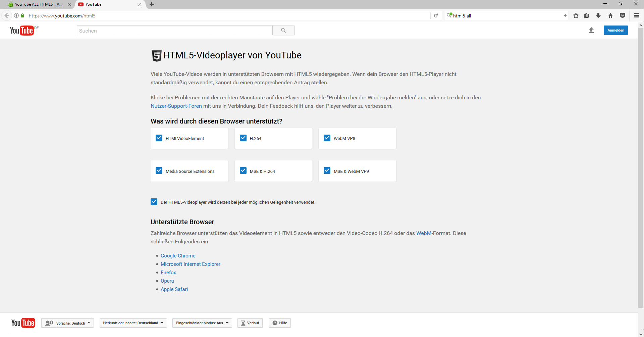Click the YouTube logo in header
Viewport: 644px width, 337px height.
(x=22, y=31)
